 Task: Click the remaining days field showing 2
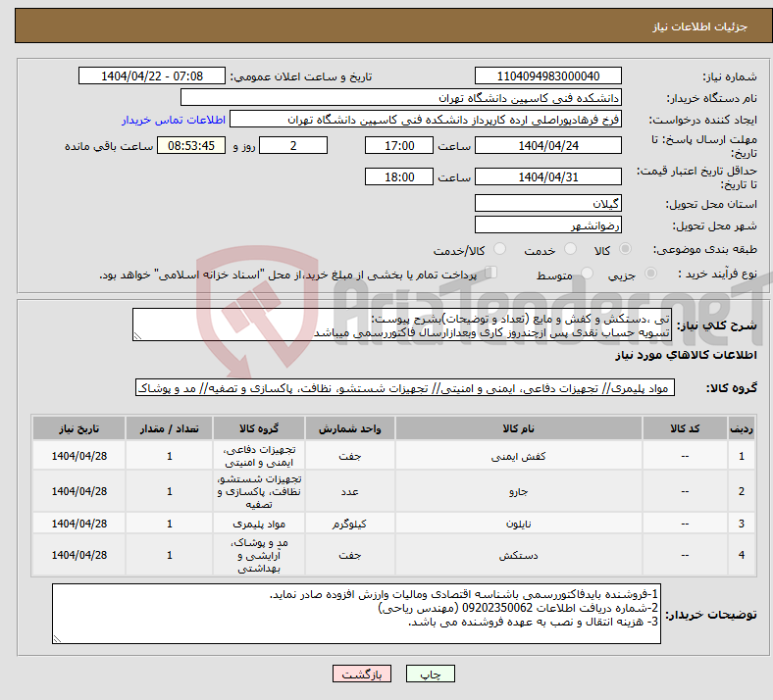(293, 146)
